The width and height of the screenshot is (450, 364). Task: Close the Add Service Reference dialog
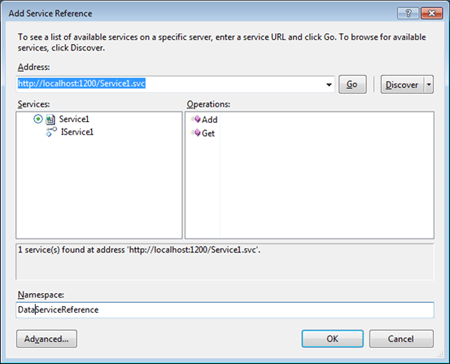coord(432,13)
